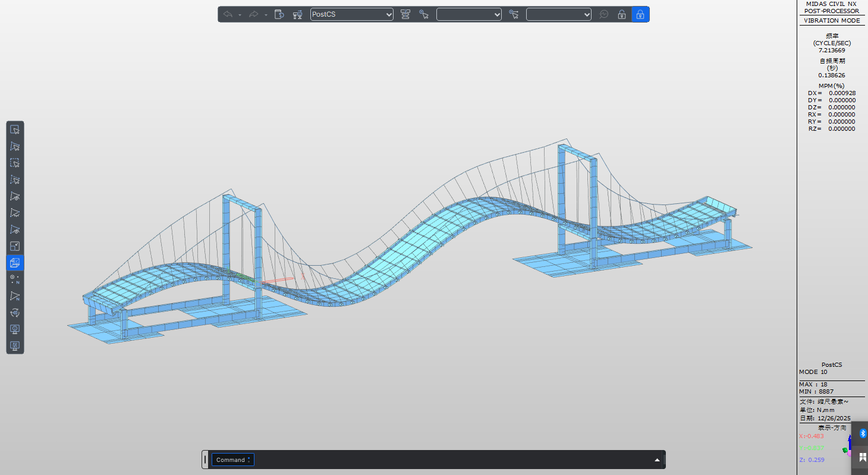Click inside the Command input field
The image size is (868, 475).
[x=452, y=460]
